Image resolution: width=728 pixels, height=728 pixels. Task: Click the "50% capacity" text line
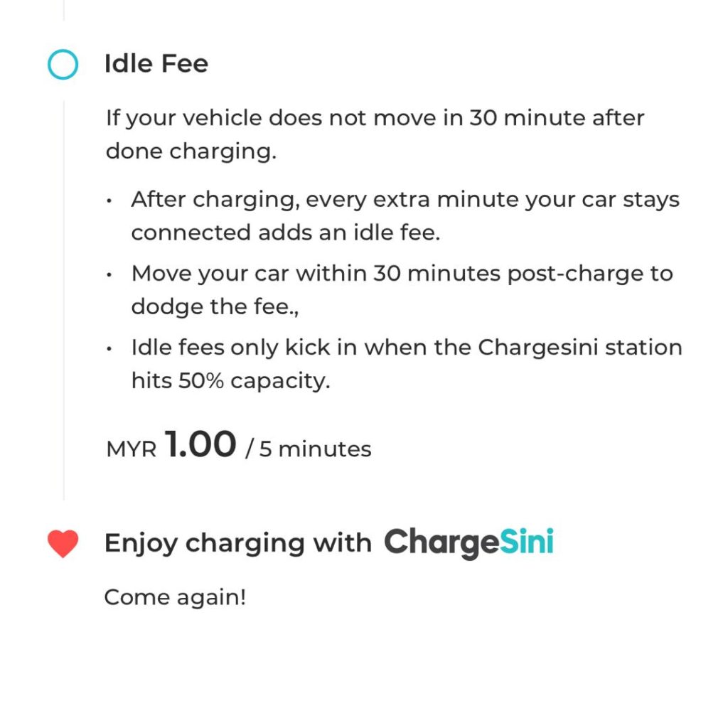pyautogui.click(x=231, y=381)
